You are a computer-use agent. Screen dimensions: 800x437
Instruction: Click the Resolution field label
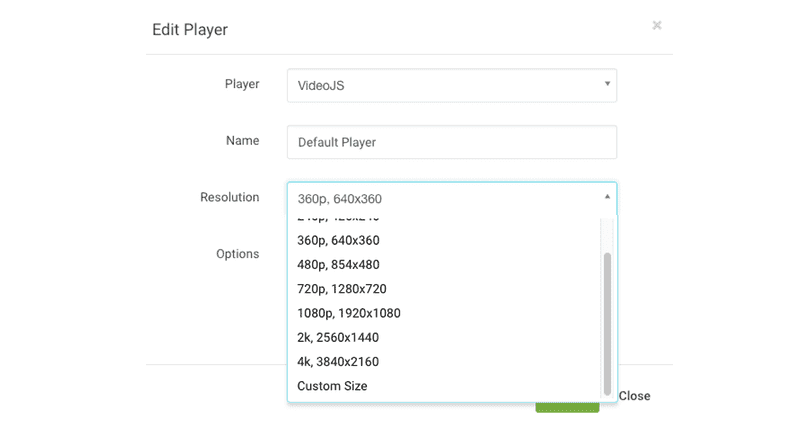tap(230, 197)
